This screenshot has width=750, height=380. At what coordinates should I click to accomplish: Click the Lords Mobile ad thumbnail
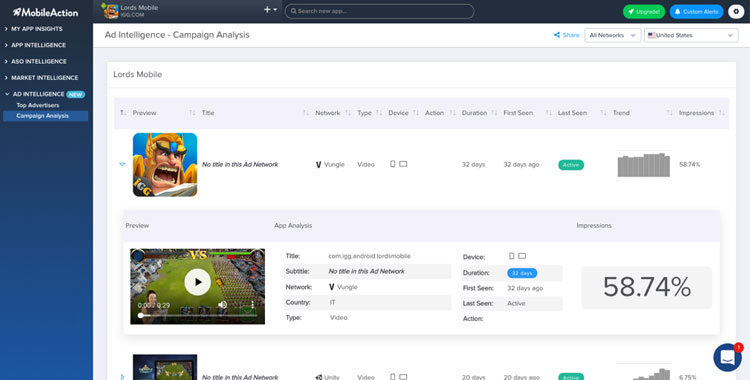(x=165, y=165)
